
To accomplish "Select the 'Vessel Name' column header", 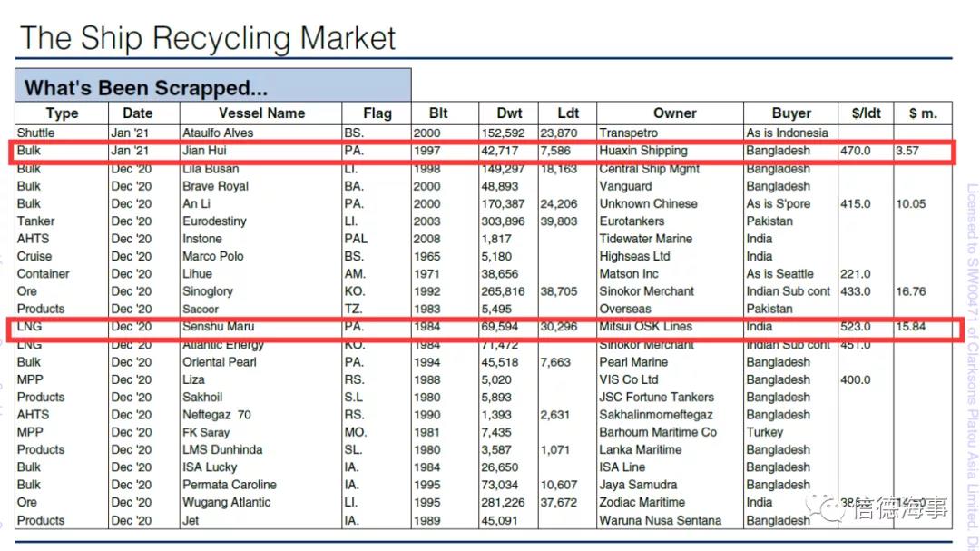I will pyautogui.click(x=261, y=113).
